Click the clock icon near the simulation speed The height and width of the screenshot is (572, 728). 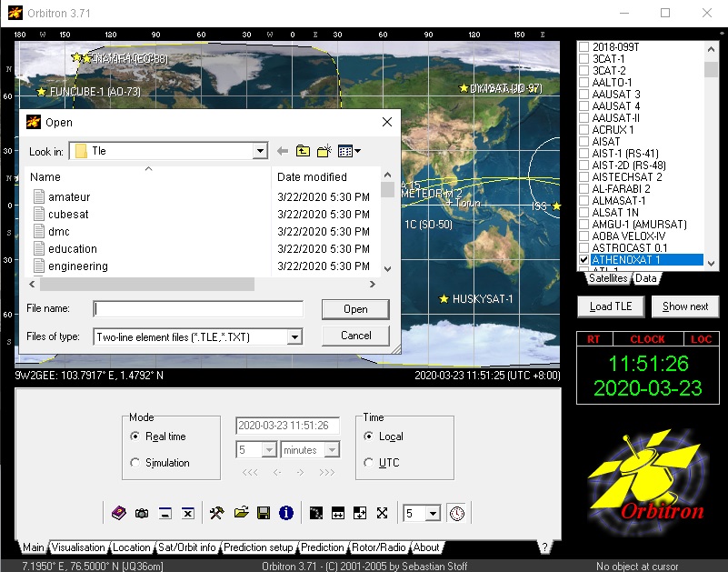tap(457, 513)
